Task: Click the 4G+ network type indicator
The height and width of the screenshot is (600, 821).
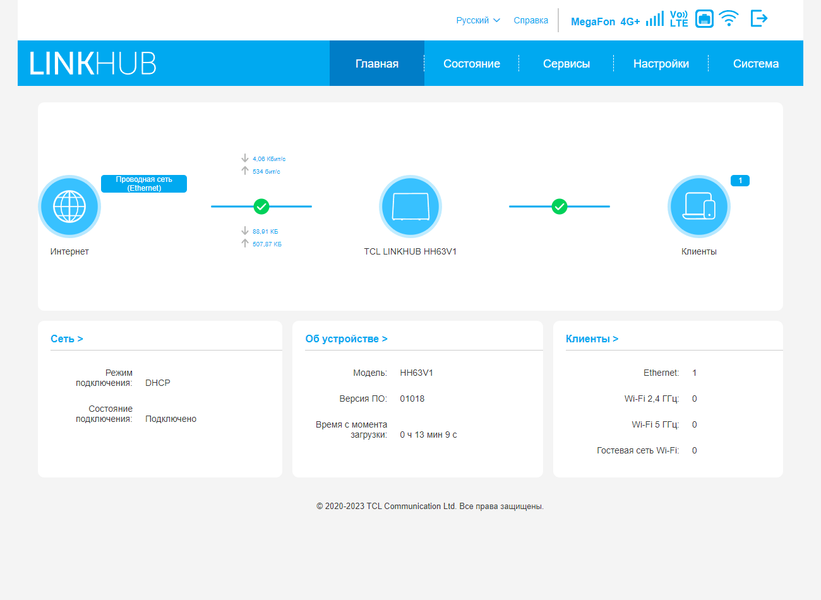Action: (630, 21)
